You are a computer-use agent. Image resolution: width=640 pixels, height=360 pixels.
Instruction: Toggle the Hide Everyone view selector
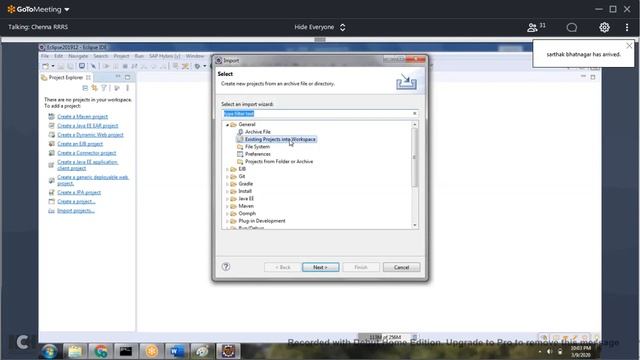pyautogui.click(x=320, y=27)
